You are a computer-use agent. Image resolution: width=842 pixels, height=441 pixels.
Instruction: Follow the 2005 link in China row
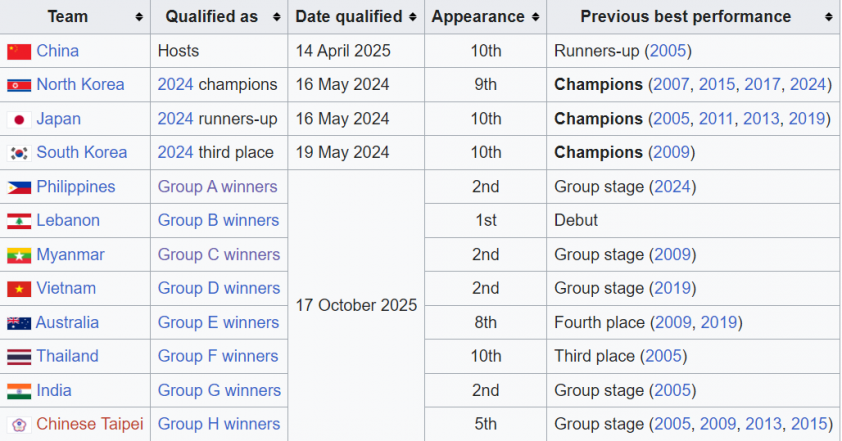point(668,51)
